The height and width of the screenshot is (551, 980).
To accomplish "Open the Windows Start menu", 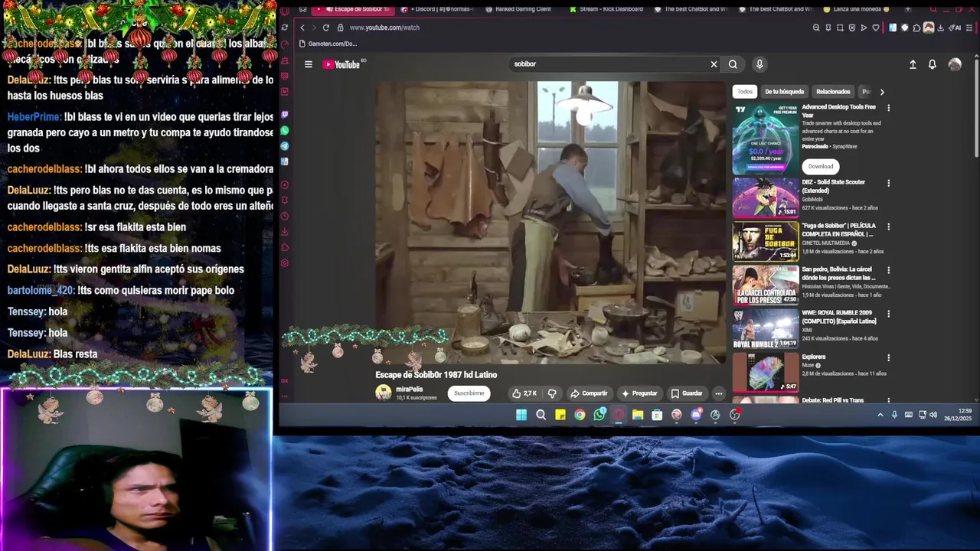I will (x=521, y=415).
